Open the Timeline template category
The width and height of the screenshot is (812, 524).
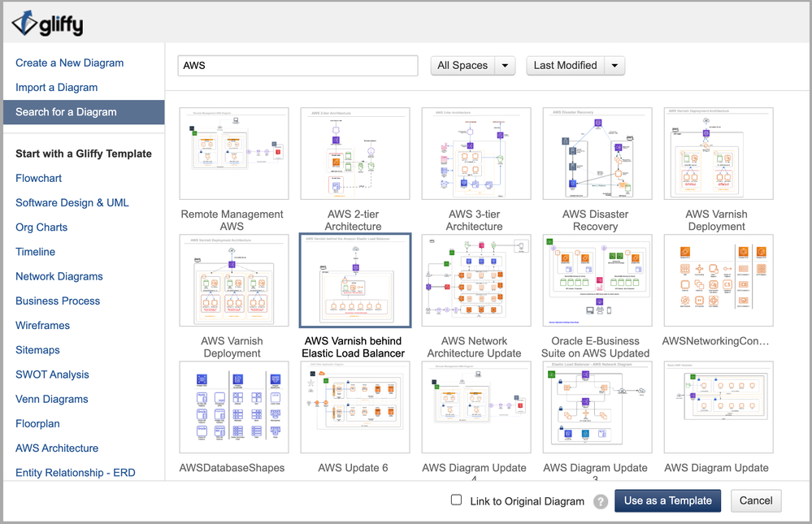coord(35,252)
